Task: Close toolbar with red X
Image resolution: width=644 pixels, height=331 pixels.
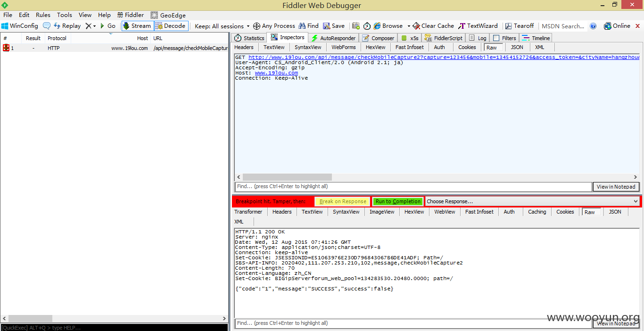Action: (637, 26)
